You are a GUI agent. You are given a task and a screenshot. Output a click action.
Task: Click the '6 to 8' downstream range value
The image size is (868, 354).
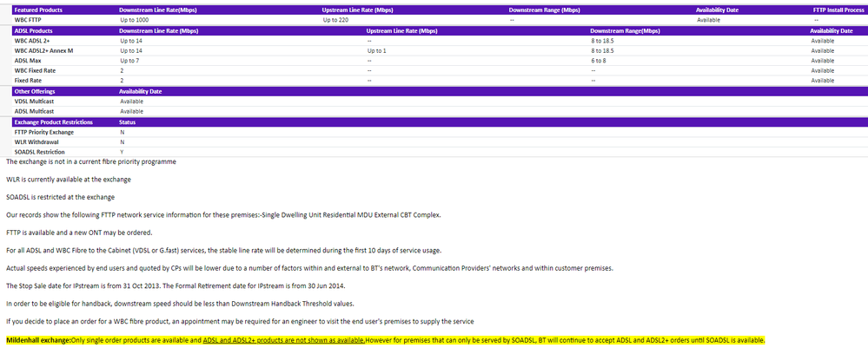[600, 61]
